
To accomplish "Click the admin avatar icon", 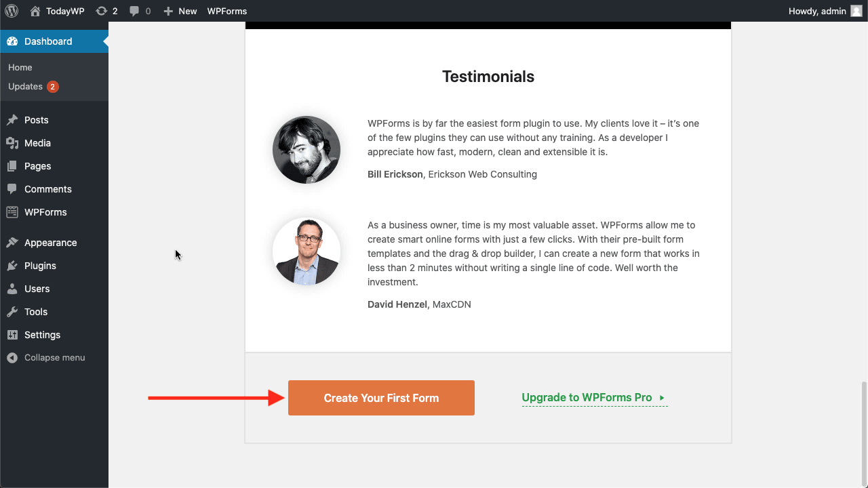I will tap(856, 11).
